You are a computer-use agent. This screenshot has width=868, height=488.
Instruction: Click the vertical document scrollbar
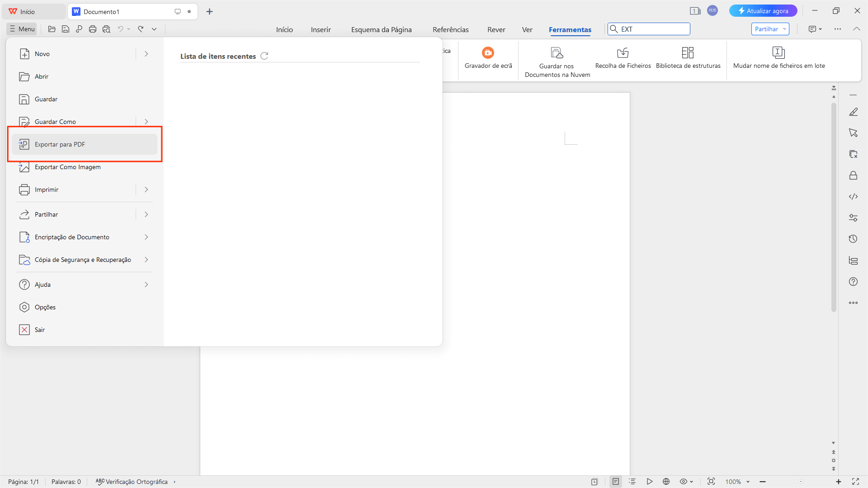pyautogui.click(x=834, y=207)
